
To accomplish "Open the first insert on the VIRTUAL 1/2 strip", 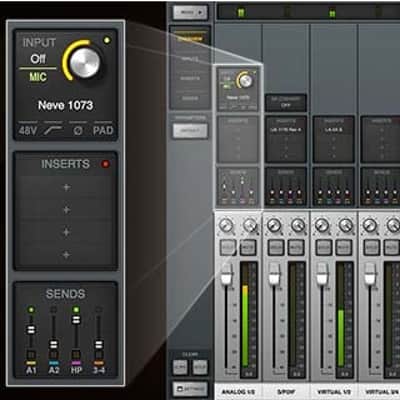I will coord(333,130).
